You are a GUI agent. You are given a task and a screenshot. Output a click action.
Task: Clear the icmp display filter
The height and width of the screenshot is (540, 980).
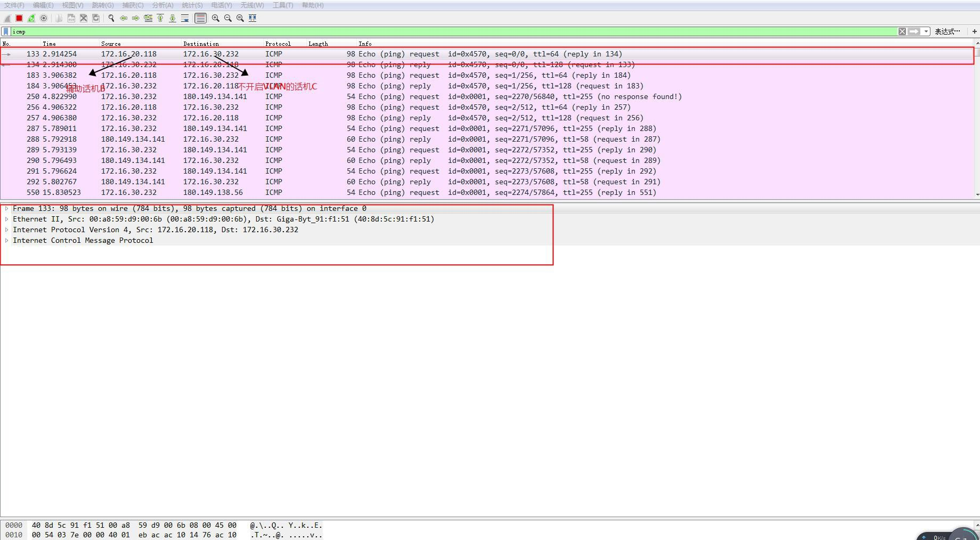(x=902, y=31)
